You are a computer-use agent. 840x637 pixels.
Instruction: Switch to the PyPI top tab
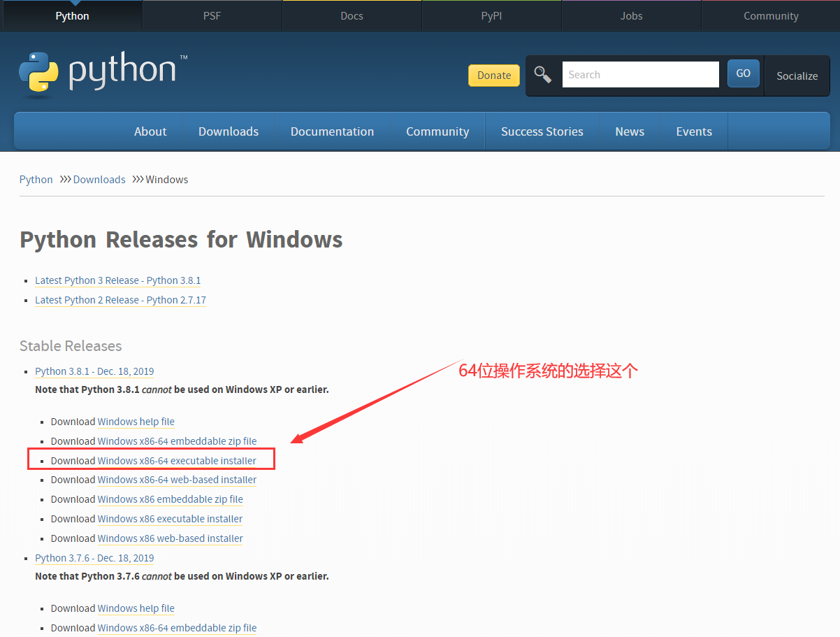pos(491,15)
